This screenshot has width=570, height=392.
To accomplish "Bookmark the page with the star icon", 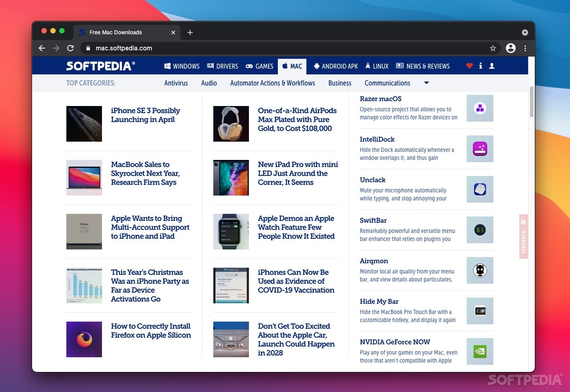I will click(493, 48).
